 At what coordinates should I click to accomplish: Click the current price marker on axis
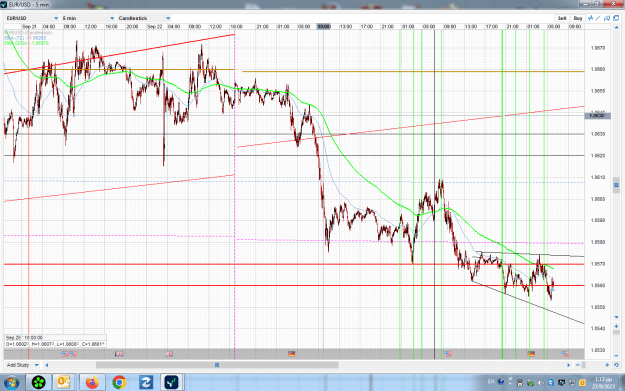tap(597, 116)
